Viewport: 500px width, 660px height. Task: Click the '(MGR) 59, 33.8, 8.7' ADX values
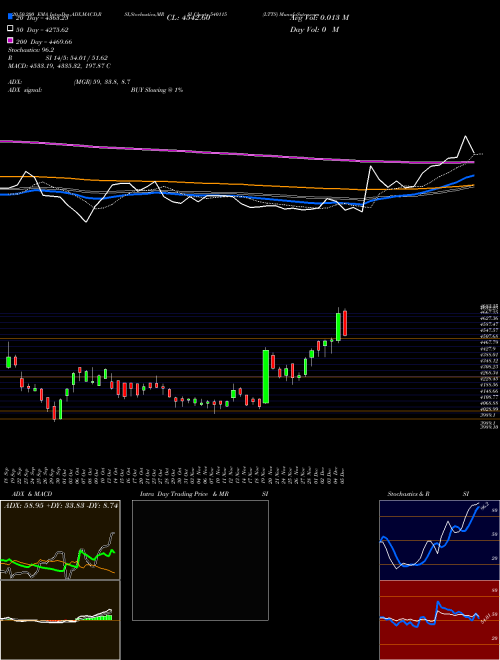click(x=102, y=82)
